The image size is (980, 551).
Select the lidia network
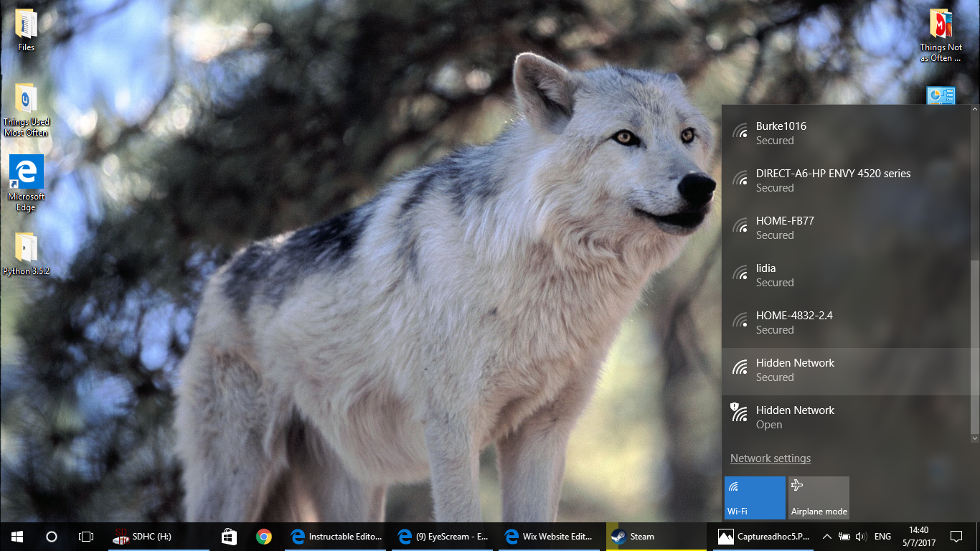pos(845,275)
